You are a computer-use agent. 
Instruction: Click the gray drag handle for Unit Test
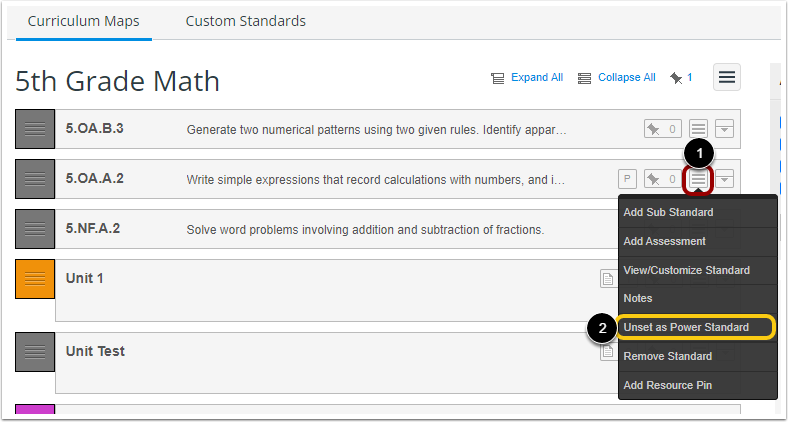point(35,352)
